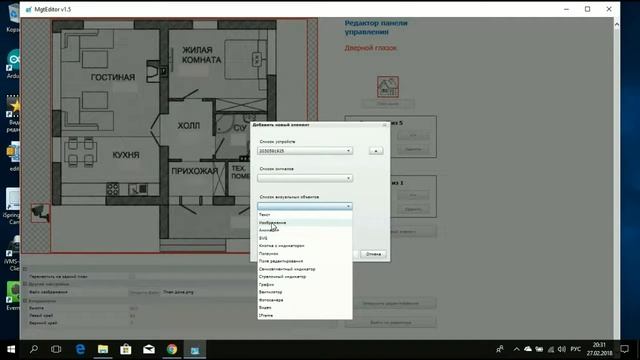640x360 pixels.
Task: Open the iVMS client desktop shortcut
Action: coord(13,253)
